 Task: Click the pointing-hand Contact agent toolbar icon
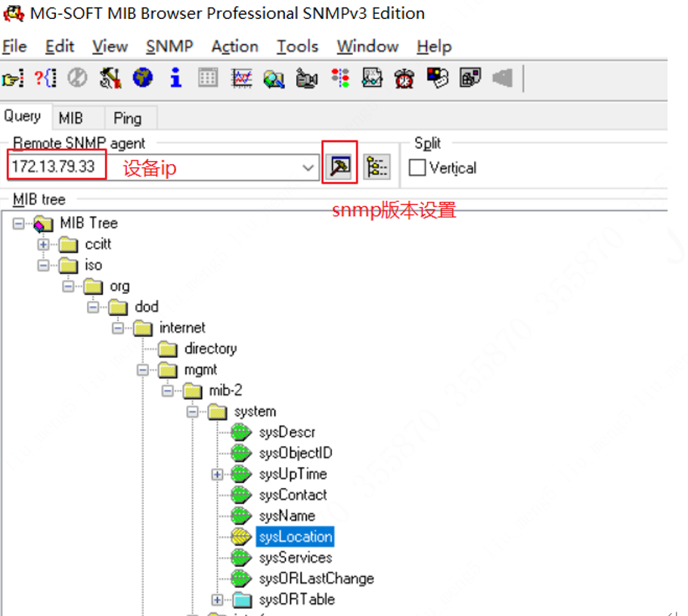coord(13,79)
